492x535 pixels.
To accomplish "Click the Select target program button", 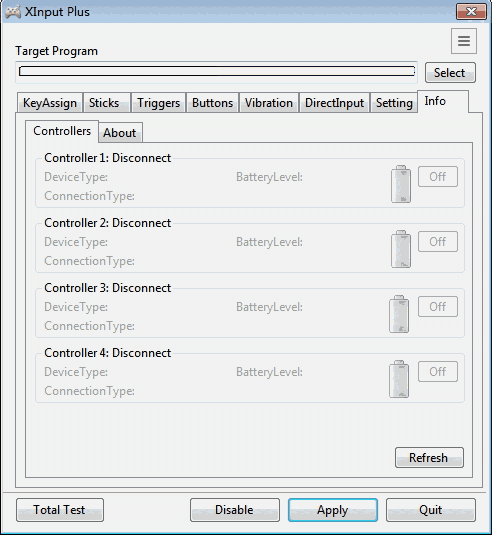I will pyautogui.click(x=450, y=73).
